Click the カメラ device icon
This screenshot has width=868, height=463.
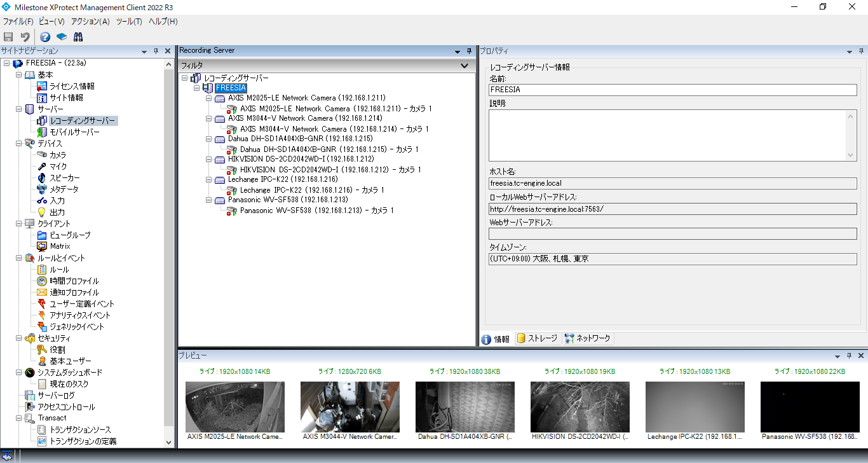tap(42, 155)
